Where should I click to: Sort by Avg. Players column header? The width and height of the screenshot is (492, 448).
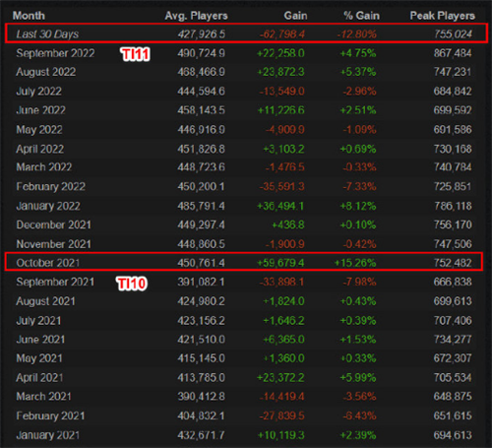196,16
